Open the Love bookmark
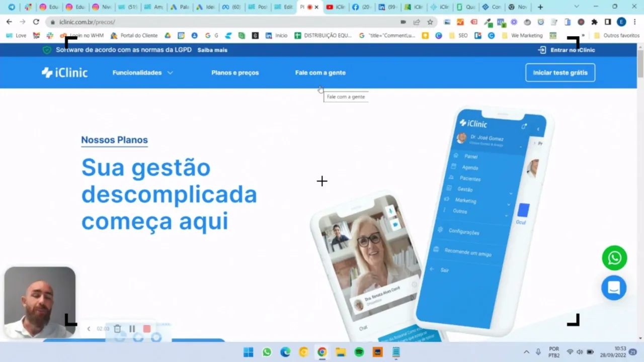 17,36
